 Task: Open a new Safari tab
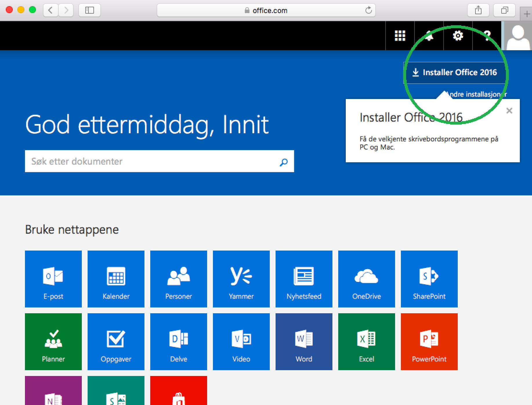click(x=526, y=14)
